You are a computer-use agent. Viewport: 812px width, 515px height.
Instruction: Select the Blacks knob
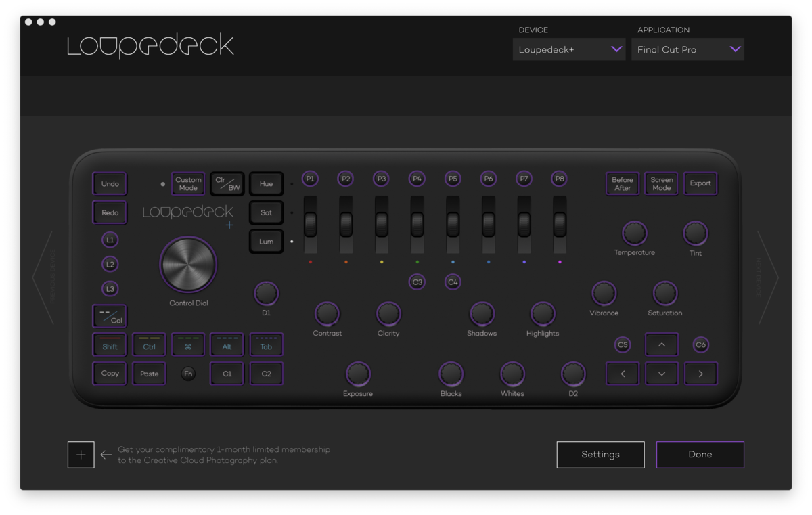pyautogui.click(x=451, y=374)
